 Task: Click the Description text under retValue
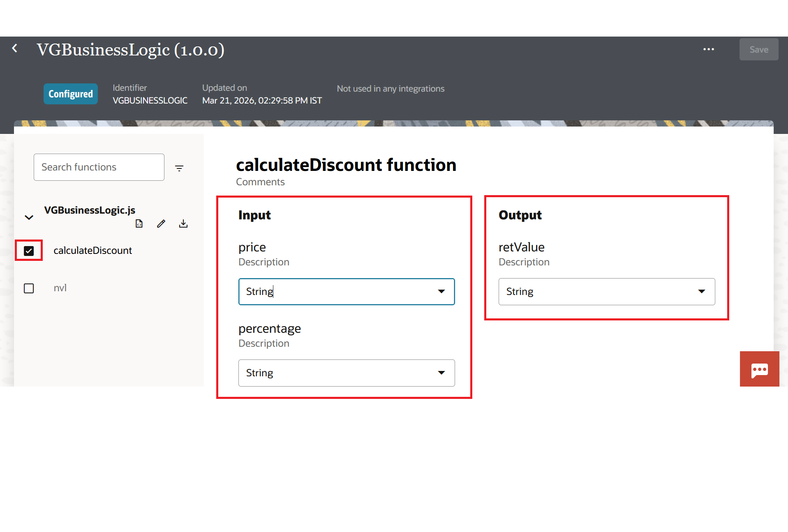(x=524, y=262)
